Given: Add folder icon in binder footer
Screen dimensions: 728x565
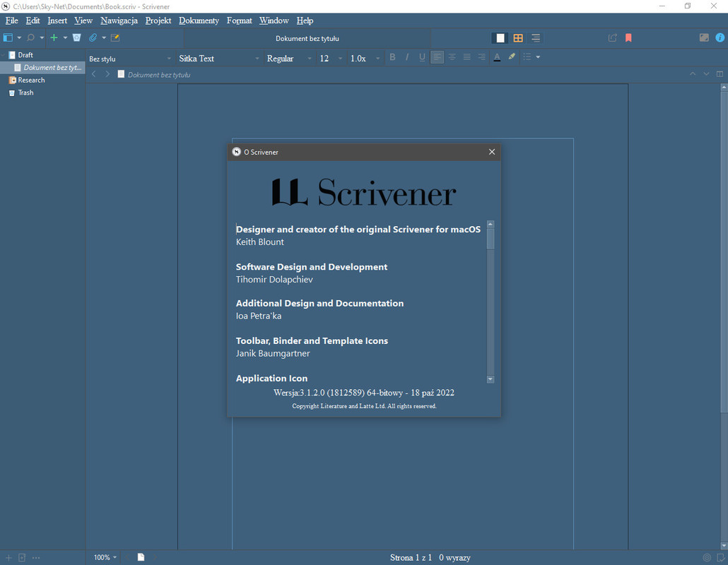Looking at the screenshot, I should pyautogui.click(x=22, y=557).
